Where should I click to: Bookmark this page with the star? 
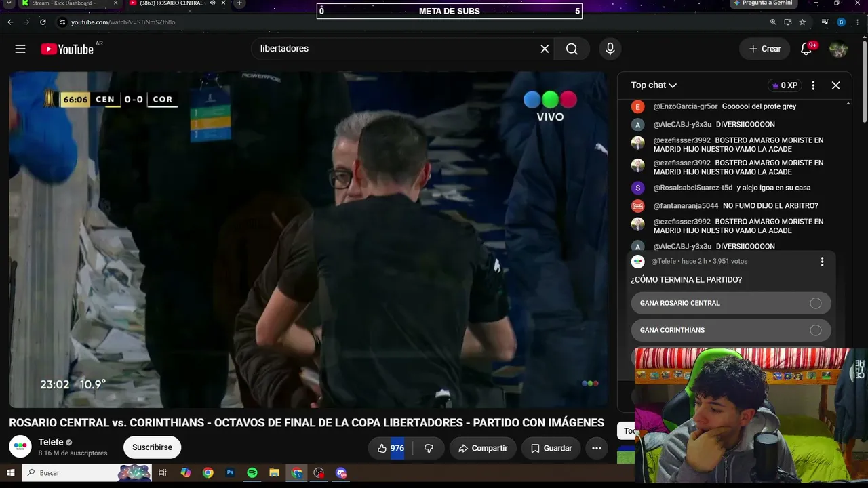[x=802, y=22]
